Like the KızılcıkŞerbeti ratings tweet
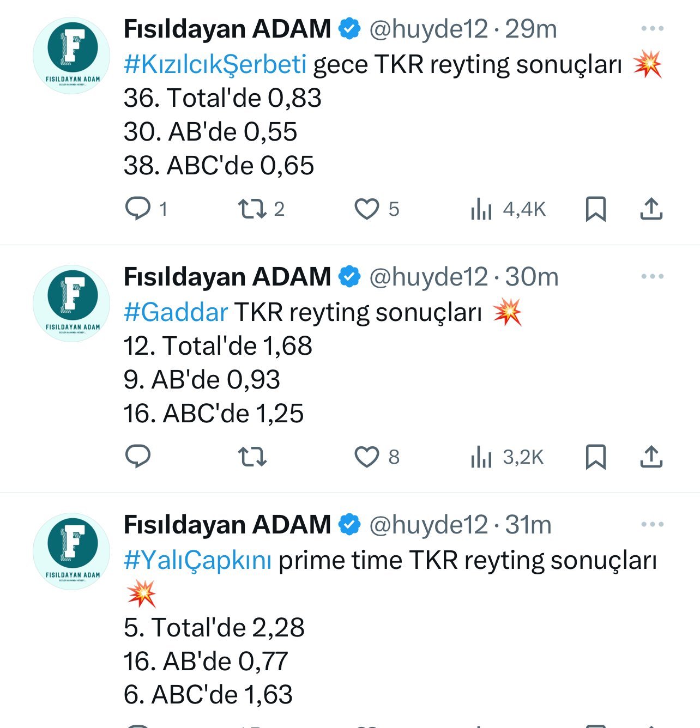 (367, 209)
